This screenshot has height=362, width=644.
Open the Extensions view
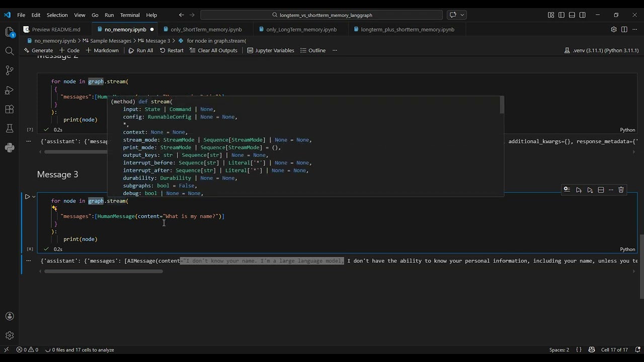pyautogui.click(x=9, y=109)
